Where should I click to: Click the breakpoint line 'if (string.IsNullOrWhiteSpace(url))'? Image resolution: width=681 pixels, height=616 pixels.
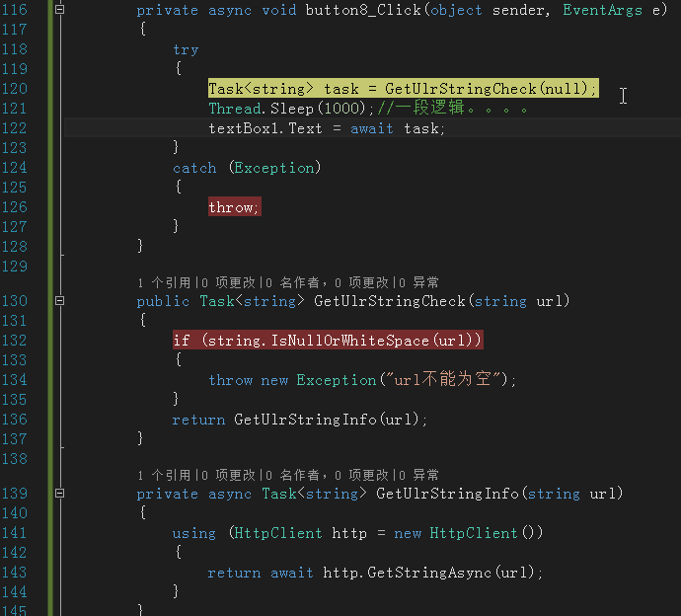pyautogui.click(x=328, y=341)
